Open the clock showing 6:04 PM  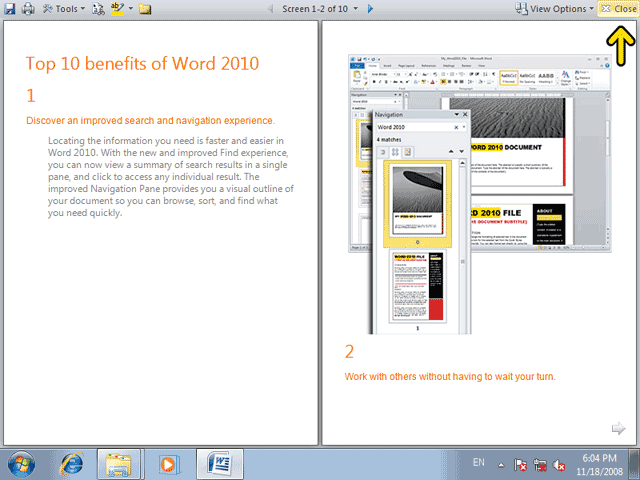pyautogui.click(x=599, y=464)
